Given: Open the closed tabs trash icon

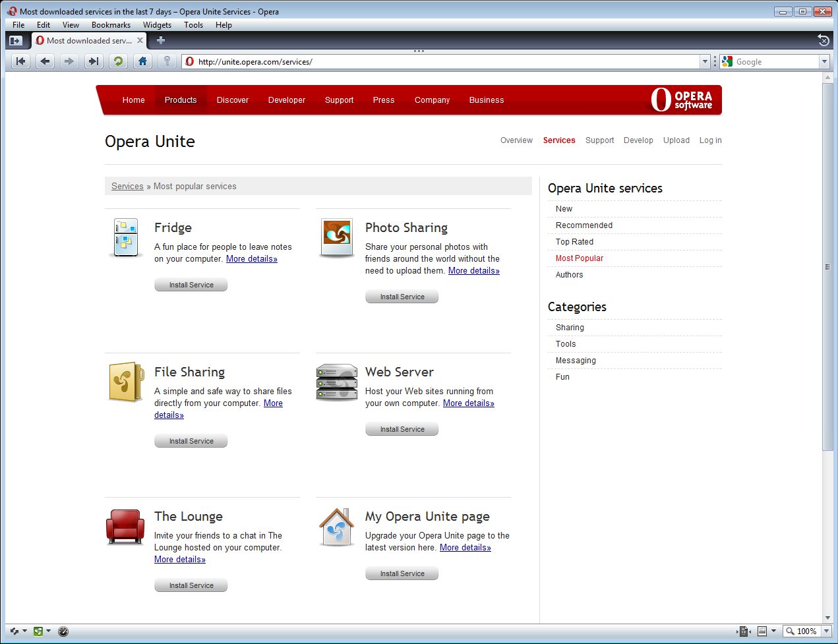Looking at the screenshot, I should coord(823,40).
